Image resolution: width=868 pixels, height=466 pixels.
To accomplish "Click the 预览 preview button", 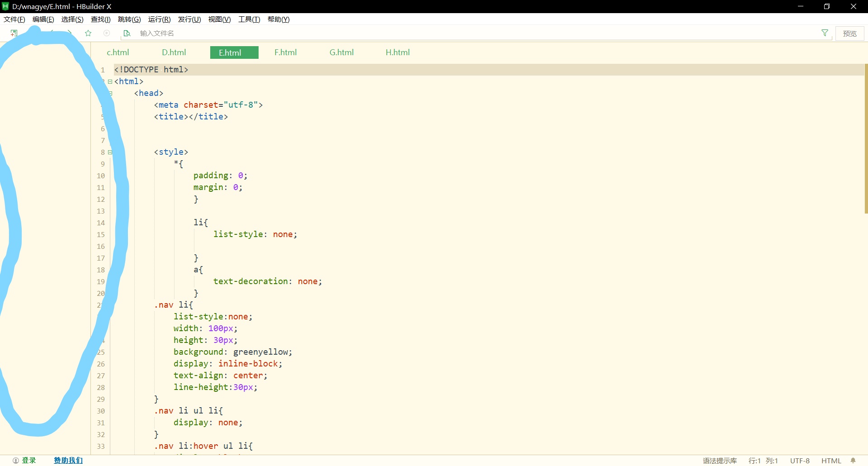I will [850, 33].
